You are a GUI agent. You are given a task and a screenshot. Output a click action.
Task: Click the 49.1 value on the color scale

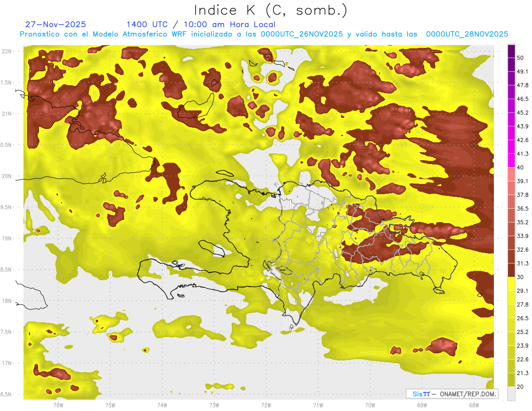[523, 71]
